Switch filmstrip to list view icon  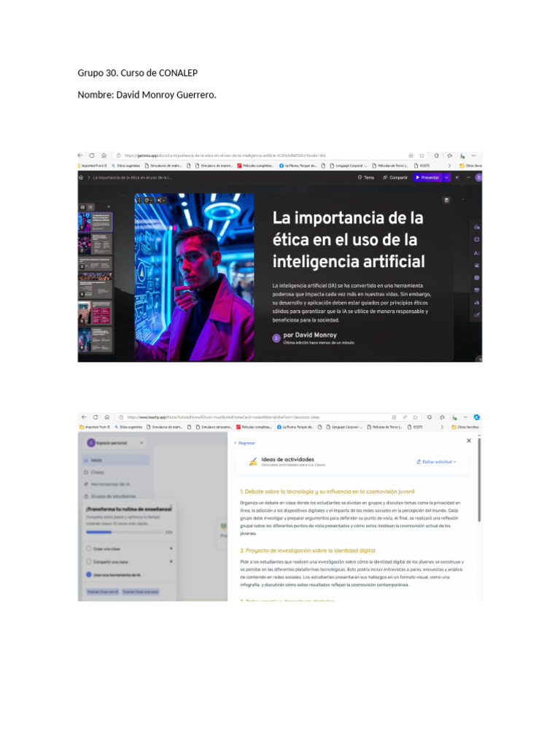tap(90, 207)
